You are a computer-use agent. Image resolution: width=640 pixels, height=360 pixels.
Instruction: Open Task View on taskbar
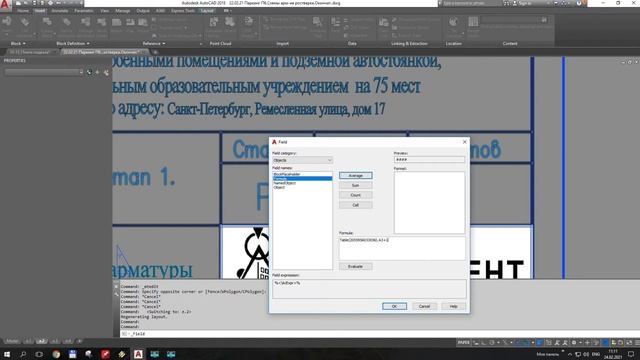pos(39,354)
